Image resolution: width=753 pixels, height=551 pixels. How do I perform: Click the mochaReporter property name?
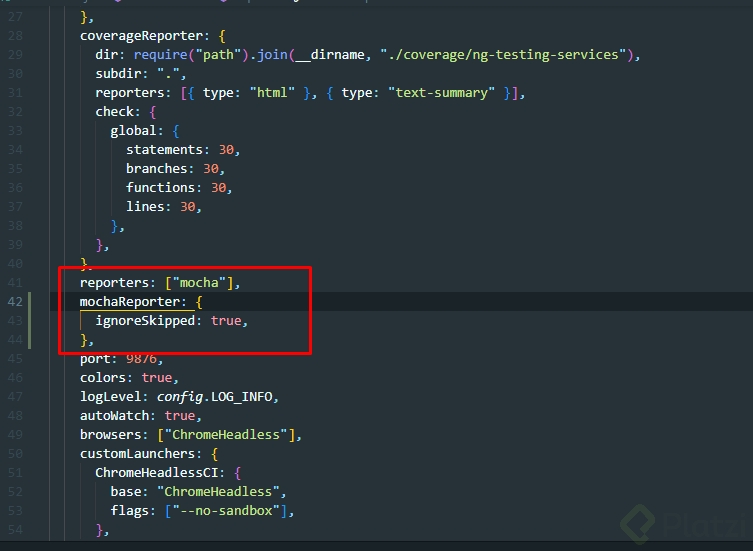click(x=130, y=302)
